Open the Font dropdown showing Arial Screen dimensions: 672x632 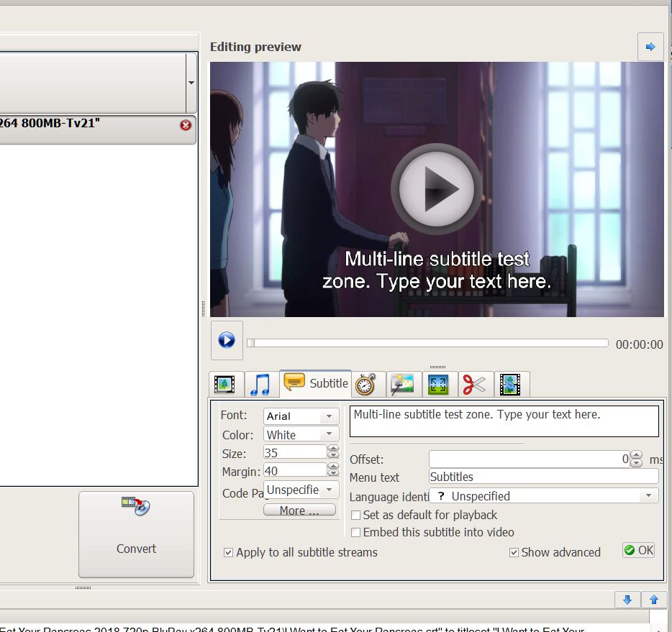click(x=301, y=416)
